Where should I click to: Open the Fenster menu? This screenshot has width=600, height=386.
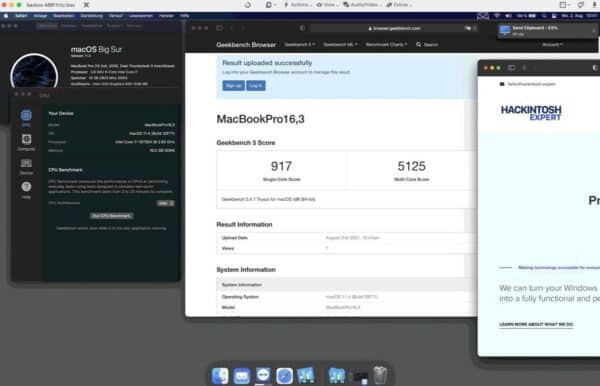coord(166,16)
